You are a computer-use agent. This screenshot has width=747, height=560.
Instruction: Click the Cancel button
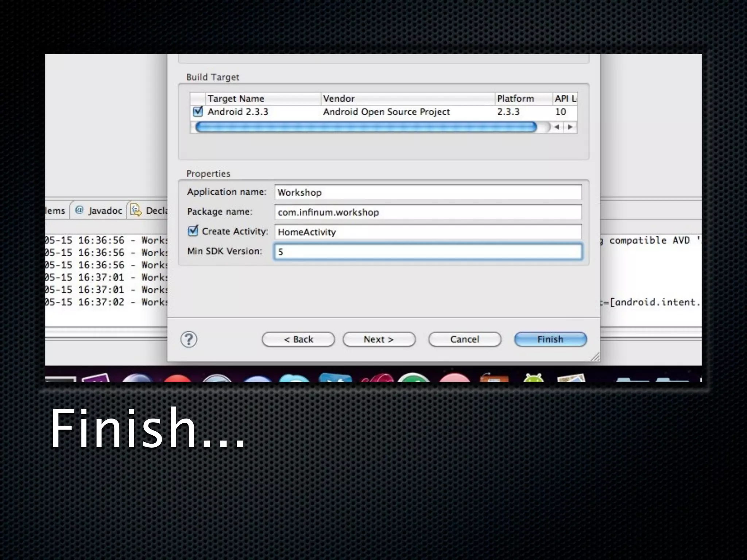465,339
